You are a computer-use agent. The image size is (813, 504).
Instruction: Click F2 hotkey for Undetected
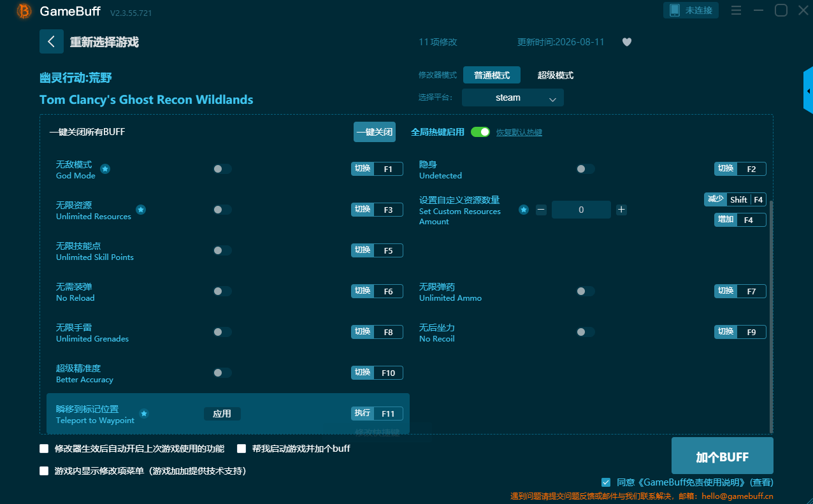(x=740, y=169)
